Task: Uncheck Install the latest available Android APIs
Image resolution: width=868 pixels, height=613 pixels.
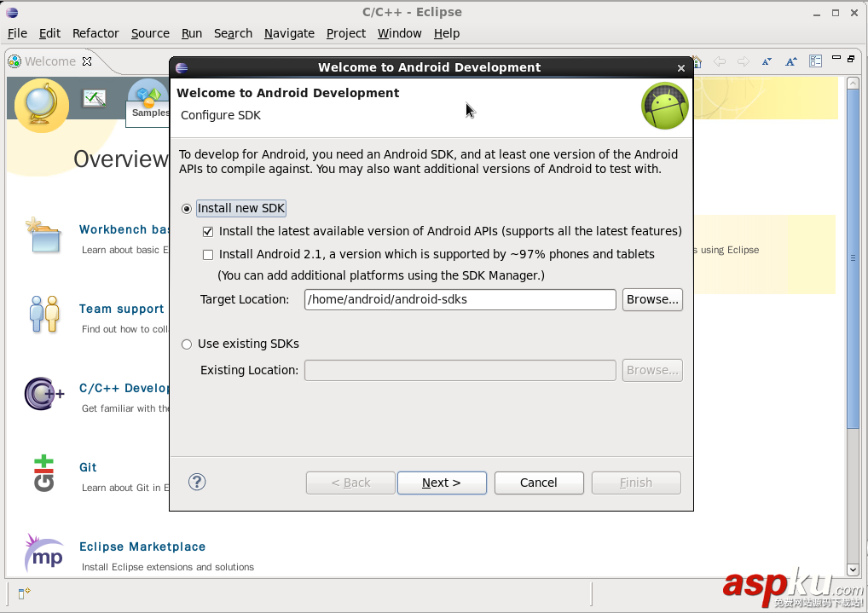Action: click(208, 231)
